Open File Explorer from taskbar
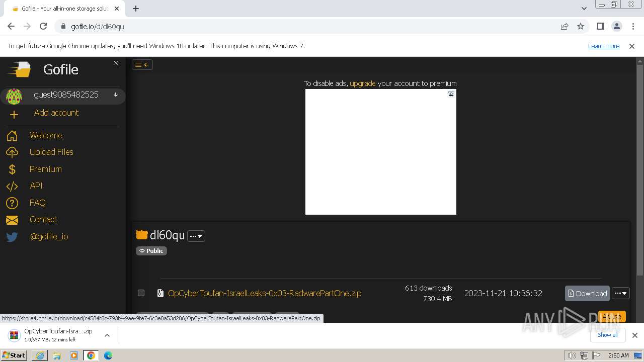Viewport: 644px width, 362px height. [57, 355]
